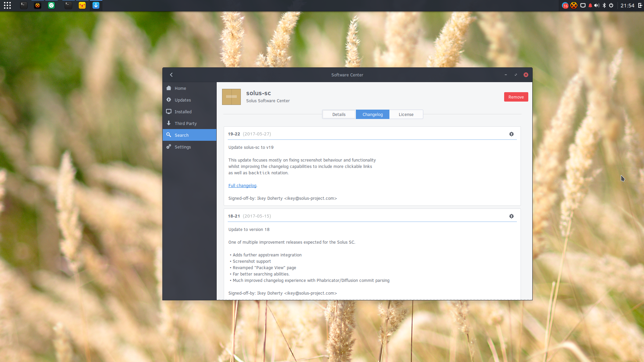Viewport: 644px width, 362px height.
Task: Open the tray icon with badge 16
Action: pos(565,5)
